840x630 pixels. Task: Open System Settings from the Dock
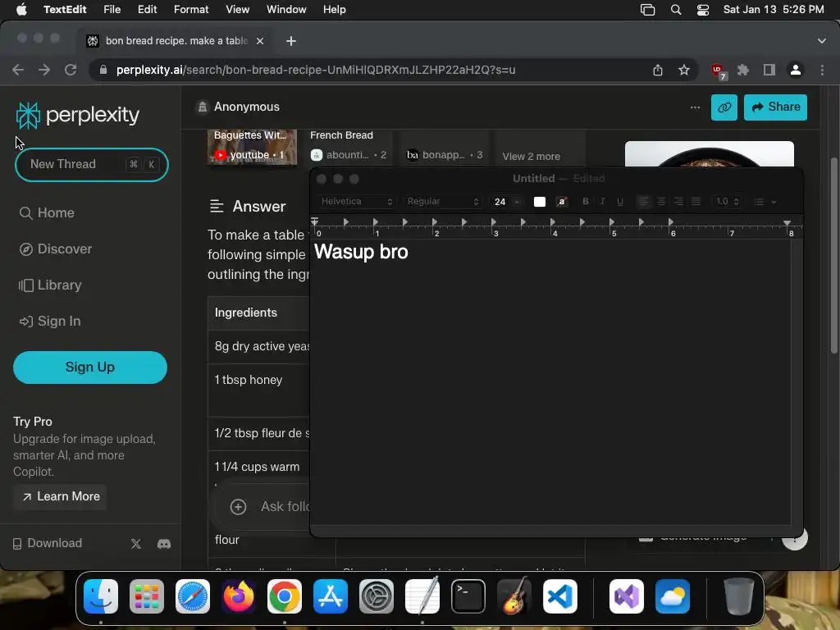click(377, 596)
